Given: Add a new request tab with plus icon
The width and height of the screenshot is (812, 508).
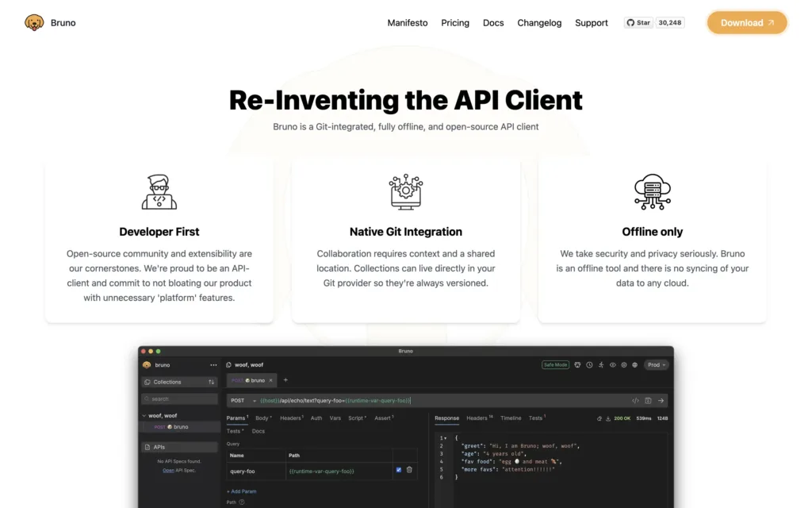Looking at the screenshot, I should [285, 380].
